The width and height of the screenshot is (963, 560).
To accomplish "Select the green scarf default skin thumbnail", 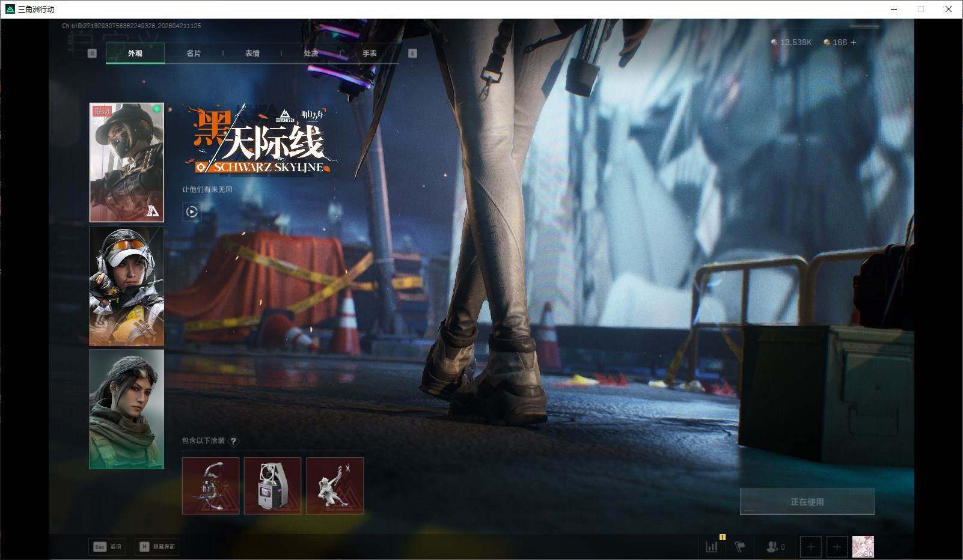I will pyautogui.click(x=126, y=409).
